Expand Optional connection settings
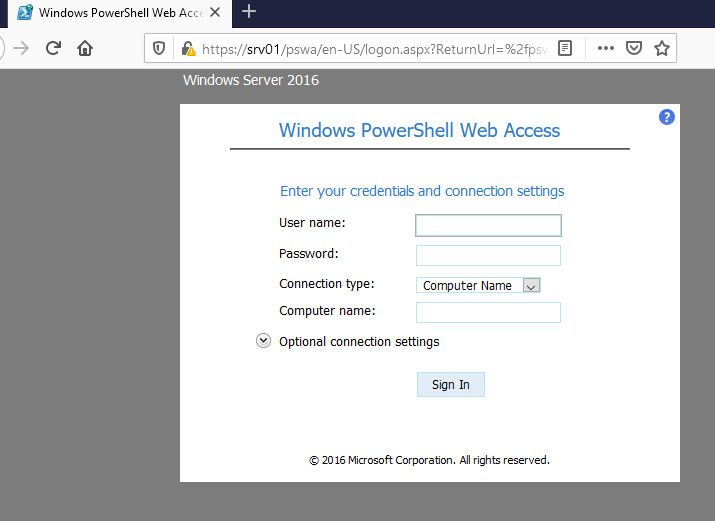Viewport: 715px width, 521px height. [x=264, y=341]
